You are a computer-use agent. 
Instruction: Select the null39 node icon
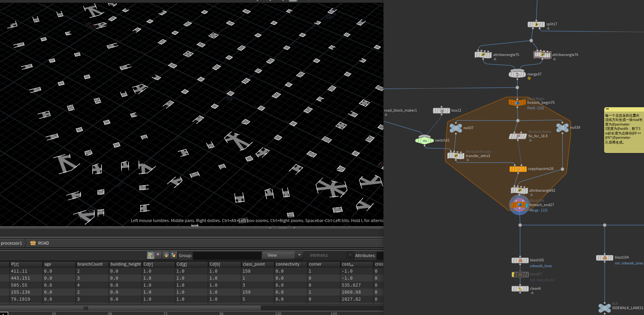coord(562,128)
